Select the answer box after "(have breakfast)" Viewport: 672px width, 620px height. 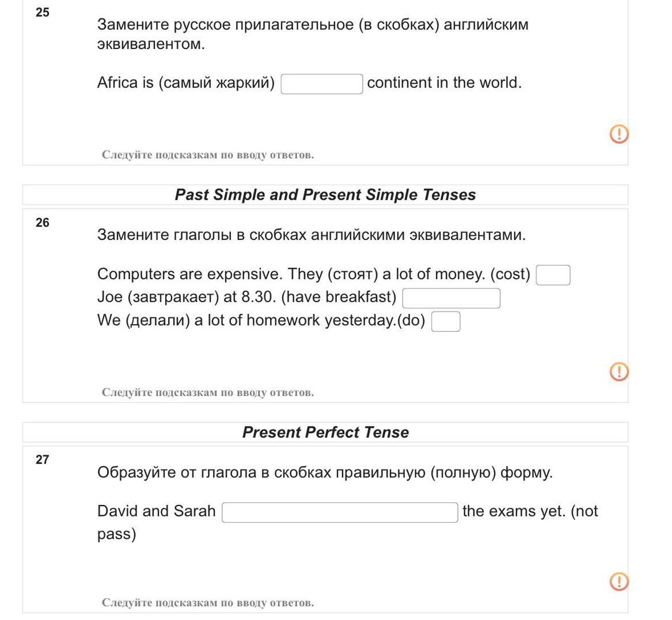451,298
